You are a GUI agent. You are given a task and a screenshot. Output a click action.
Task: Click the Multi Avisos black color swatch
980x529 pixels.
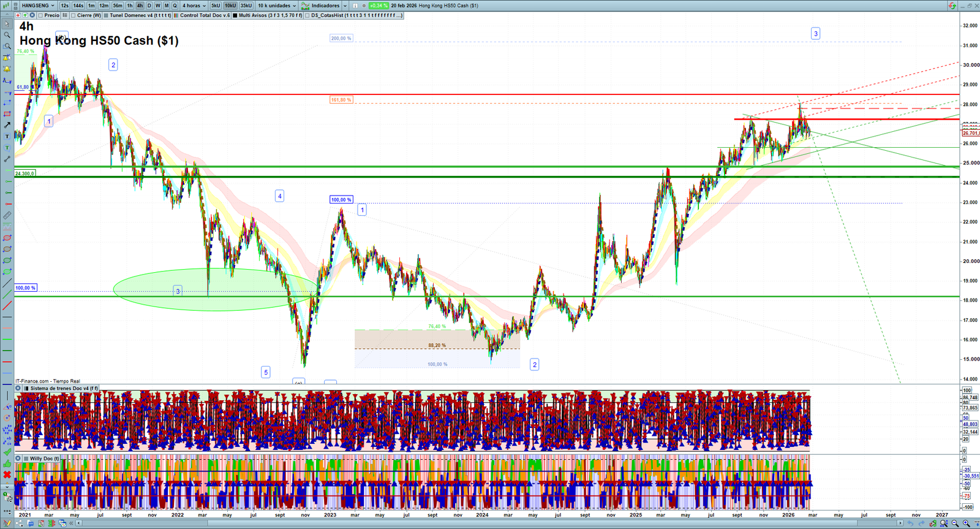(x=235, y=15)
